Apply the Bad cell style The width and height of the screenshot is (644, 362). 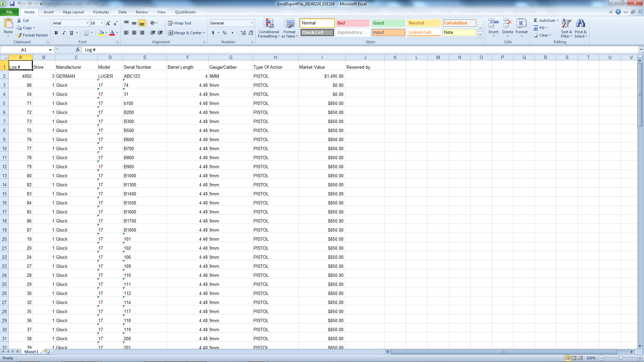pos(353,23)
